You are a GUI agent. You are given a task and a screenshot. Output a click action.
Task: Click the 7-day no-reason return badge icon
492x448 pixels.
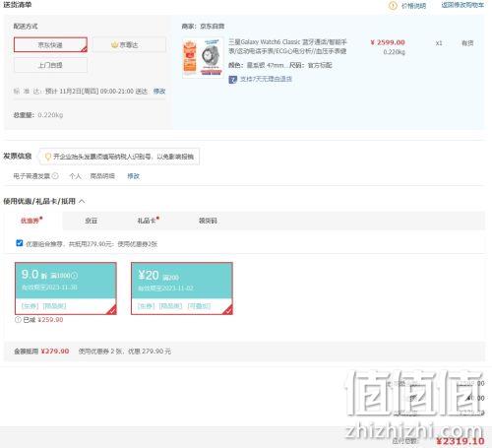pos(232,80)
